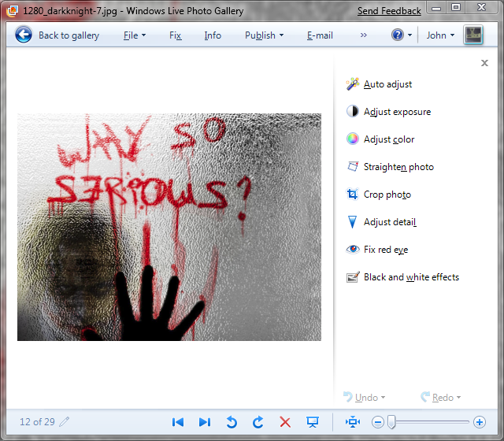Open Help with question mark icon
The height and width of the screenshot is (441, 504).
[x=398, y=35]
